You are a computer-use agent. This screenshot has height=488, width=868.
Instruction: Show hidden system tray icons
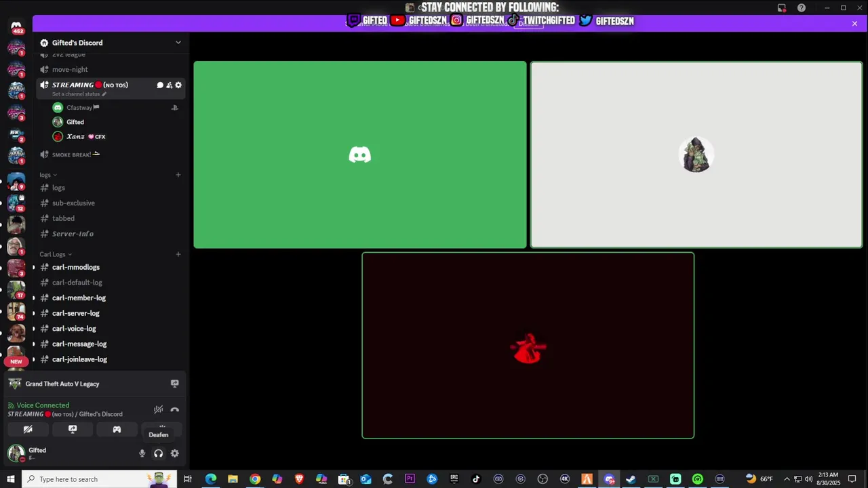click(787, 479)
